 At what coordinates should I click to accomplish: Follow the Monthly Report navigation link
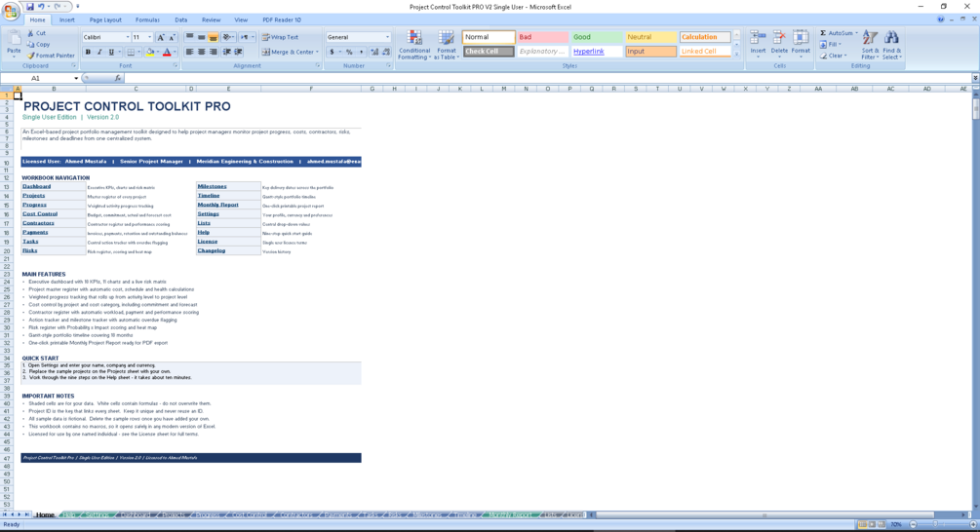pos(218,205)
